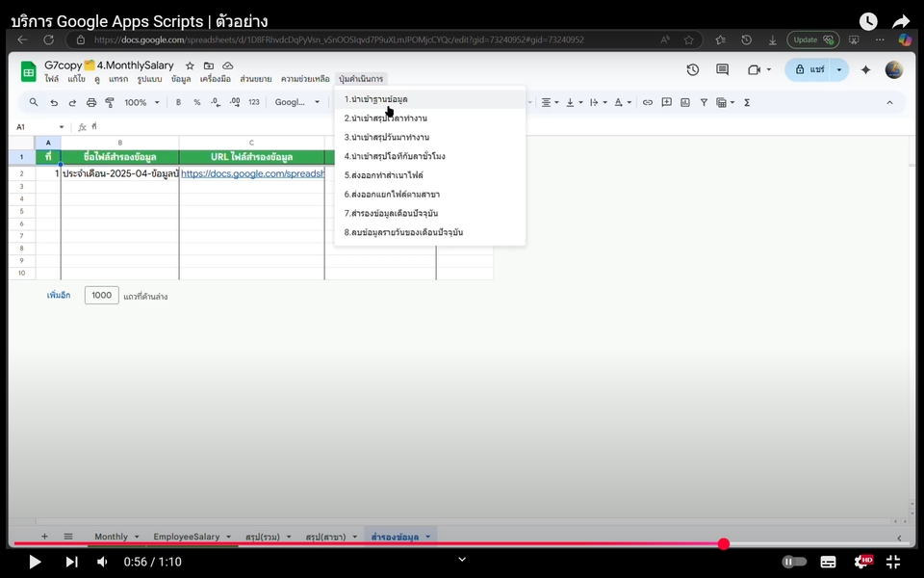The width and height of the screenshot is (924, 578).
Task: Open the horizontal alignment dropdown
Action: 551,101
